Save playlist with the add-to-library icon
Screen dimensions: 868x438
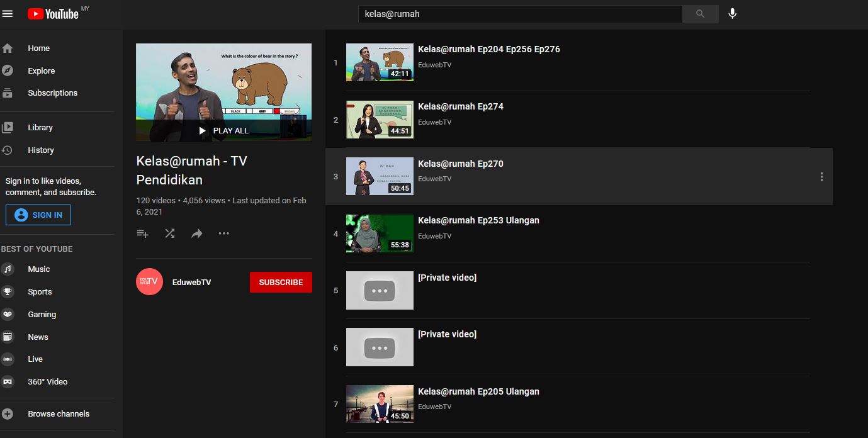click(x=143, y=233)
